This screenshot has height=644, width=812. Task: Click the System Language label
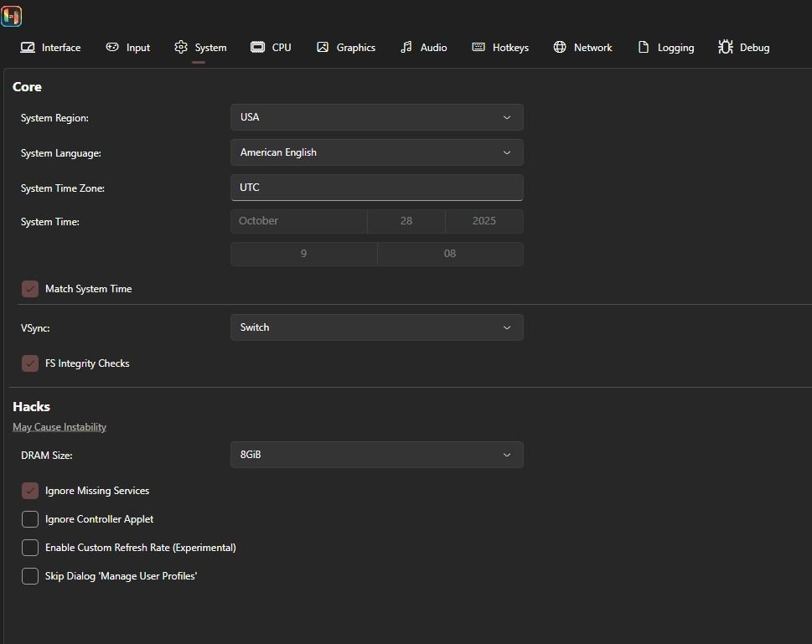tap(60, 153)
